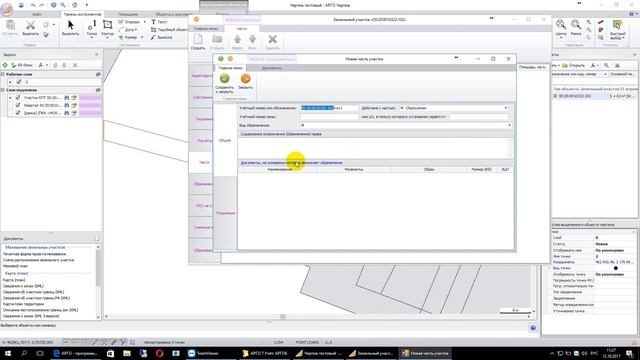Click documents link for encumbrance basis
This screenshot has width=640, height=360.
click(x=291, y=163)
